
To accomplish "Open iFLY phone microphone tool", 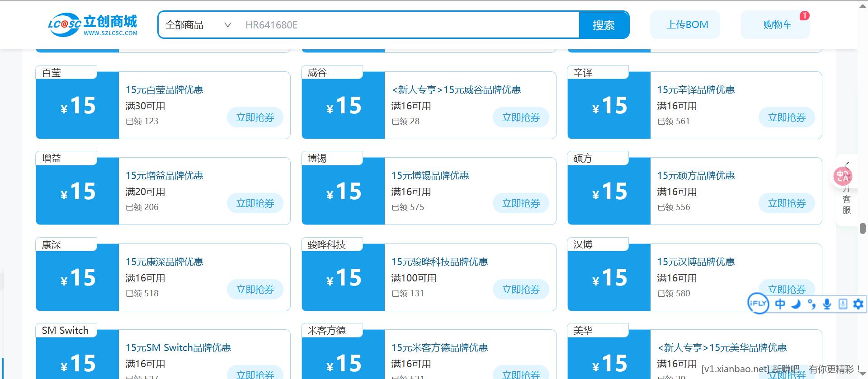I will coord(843,304).
